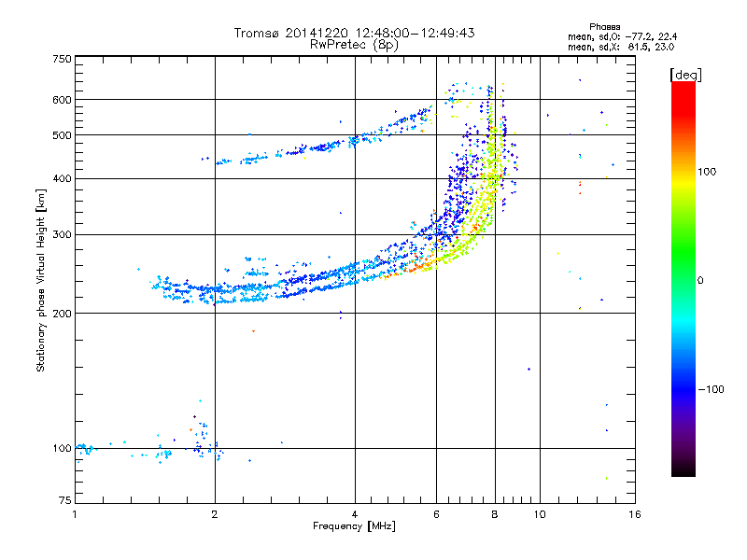Viewport: 747px width, 560px height.
Task: Click the colorbar label '-100'
Action: click(712, 389)
